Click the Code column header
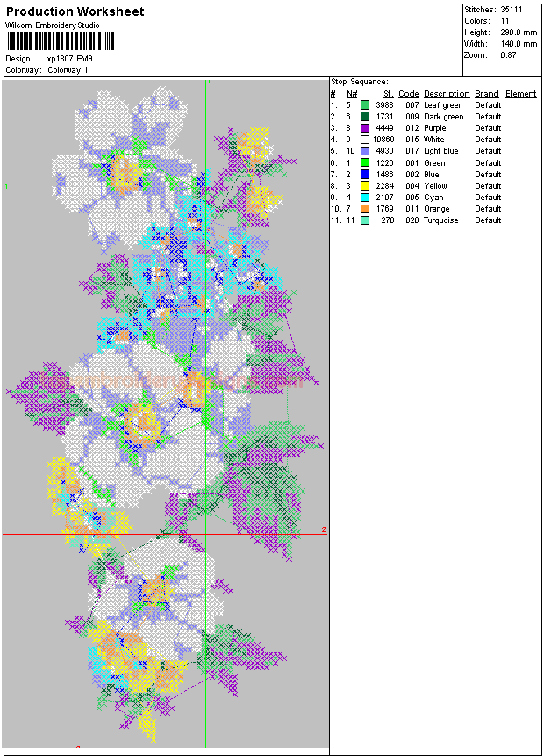The image size is (544, 756). click(408, 94)
